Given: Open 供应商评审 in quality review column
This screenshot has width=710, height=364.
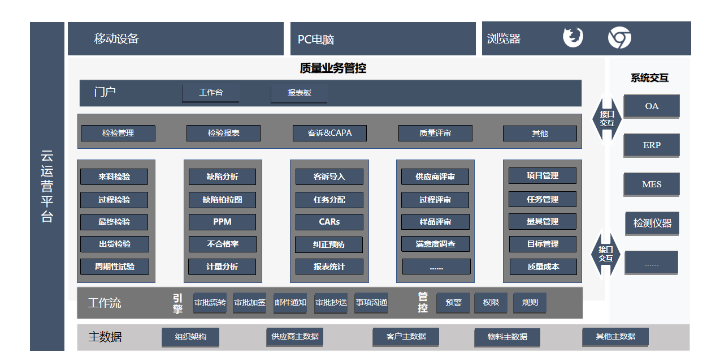Looking at the screenshot, I should [x=435, y=177].
